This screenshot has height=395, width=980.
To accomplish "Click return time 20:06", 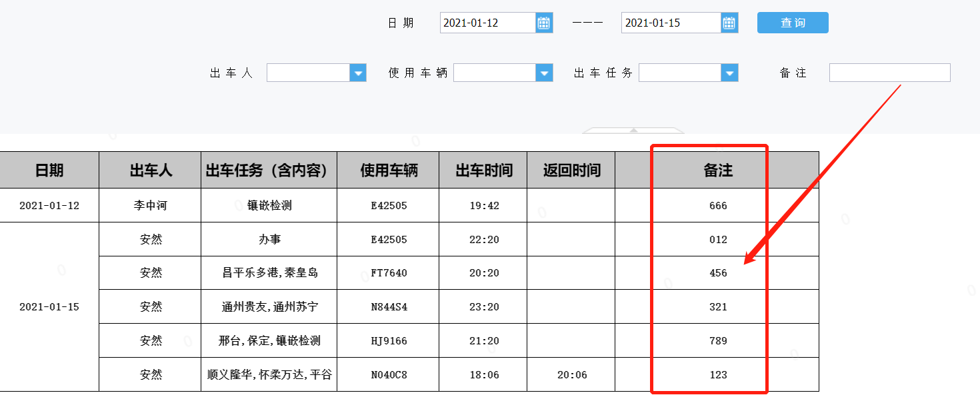I will 571,375.
